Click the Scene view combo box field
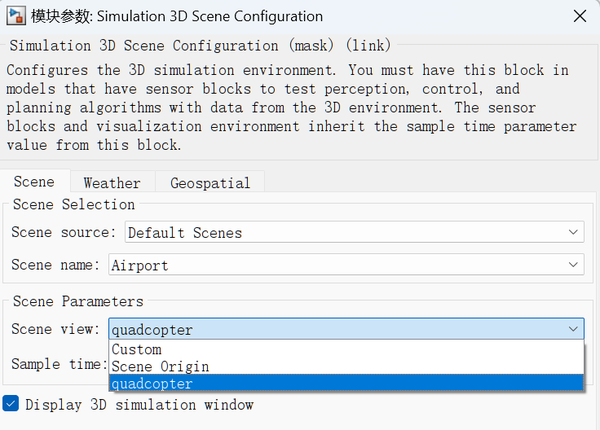The image size is (600, 430). pyautogui.click(x=330, y=329)
